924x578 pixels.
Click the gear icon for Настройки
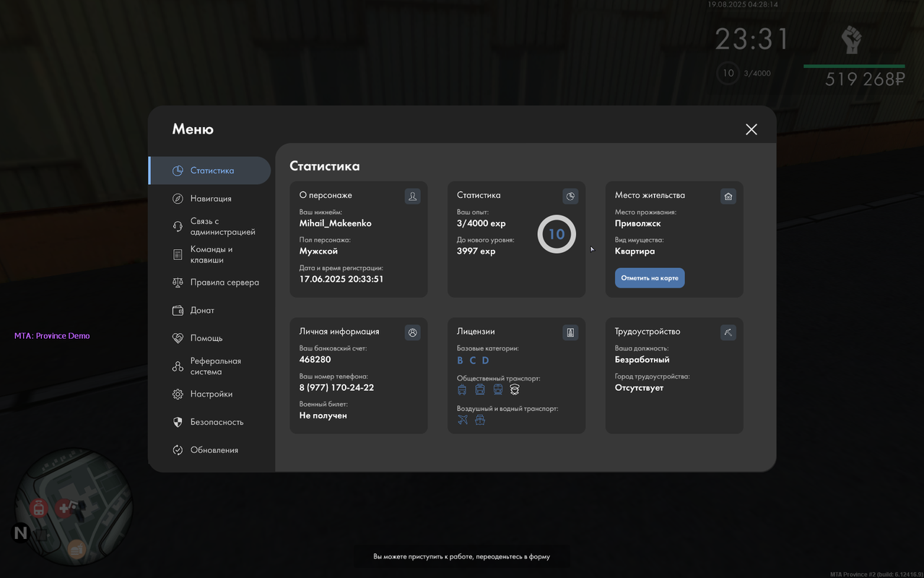(x=178, y=394)
